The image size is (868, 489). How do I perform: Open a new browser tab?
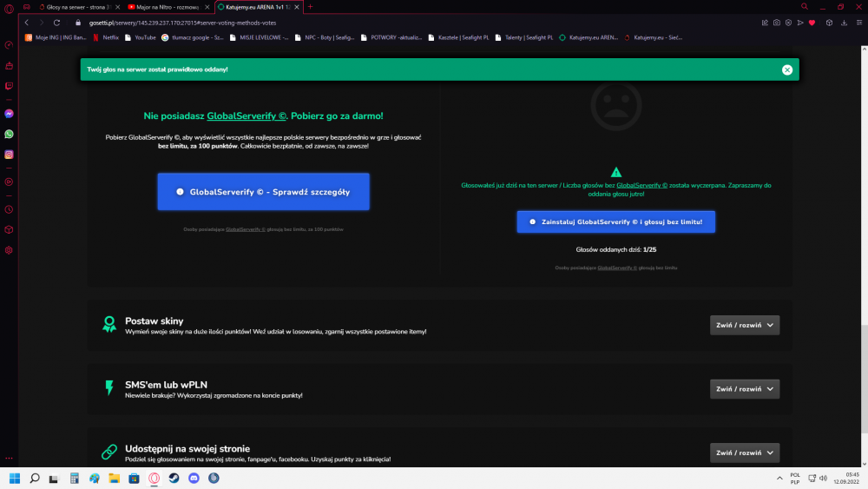310,7
